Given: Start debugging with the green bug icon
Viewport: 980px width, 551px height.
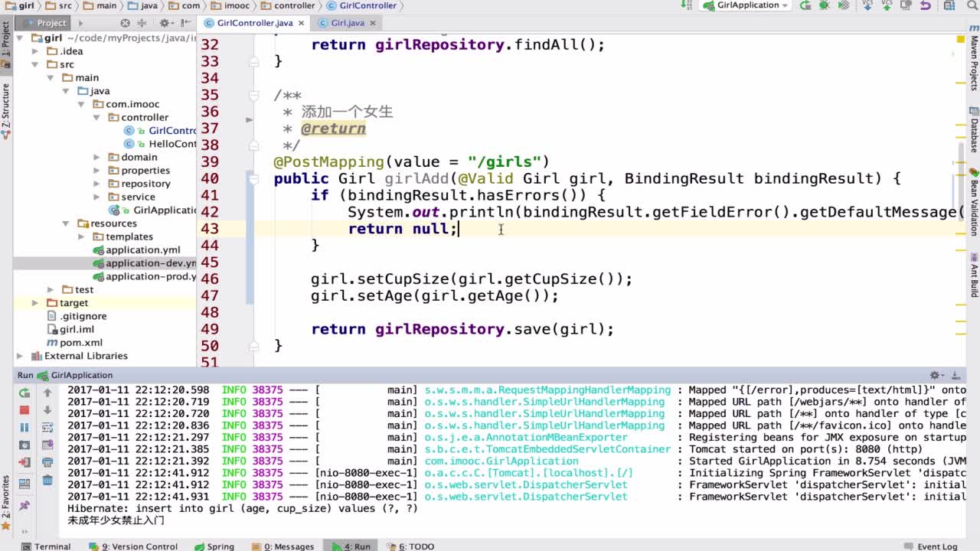Looking at the screenshot, I should [x=825, y=5].
